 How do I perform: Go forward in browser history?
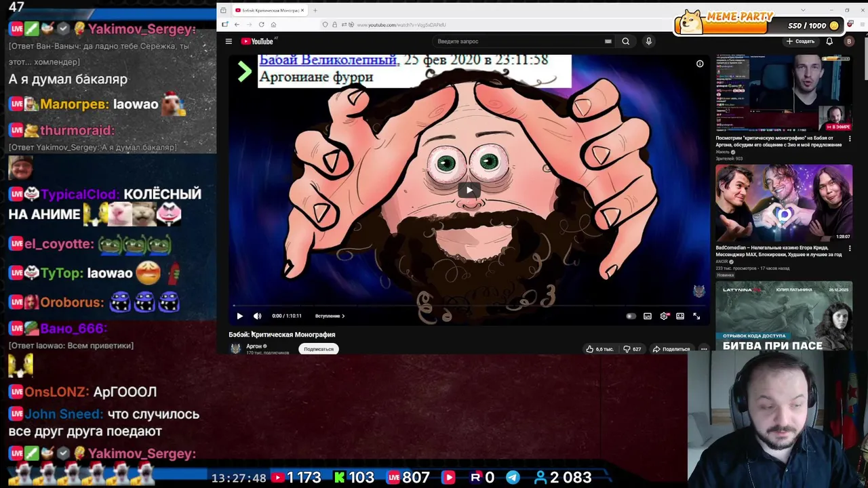click(x=249, y=24)
